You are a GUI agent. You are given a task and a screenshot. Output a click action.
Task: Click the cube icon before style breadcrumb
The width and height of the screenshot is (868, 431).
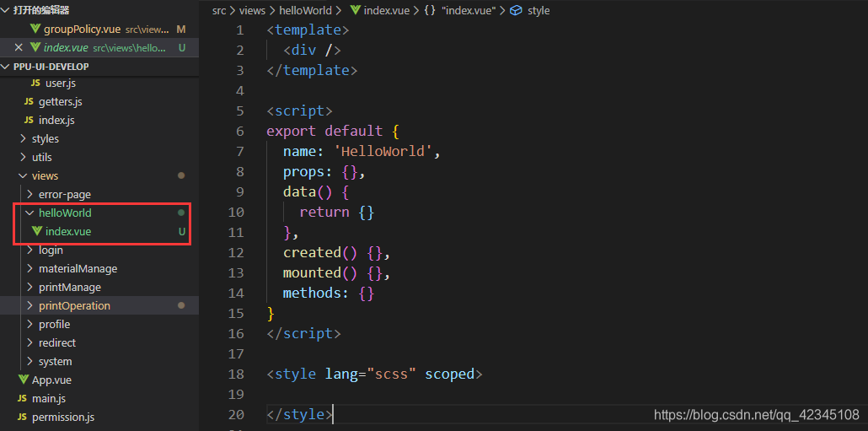[x=517, y=10]
